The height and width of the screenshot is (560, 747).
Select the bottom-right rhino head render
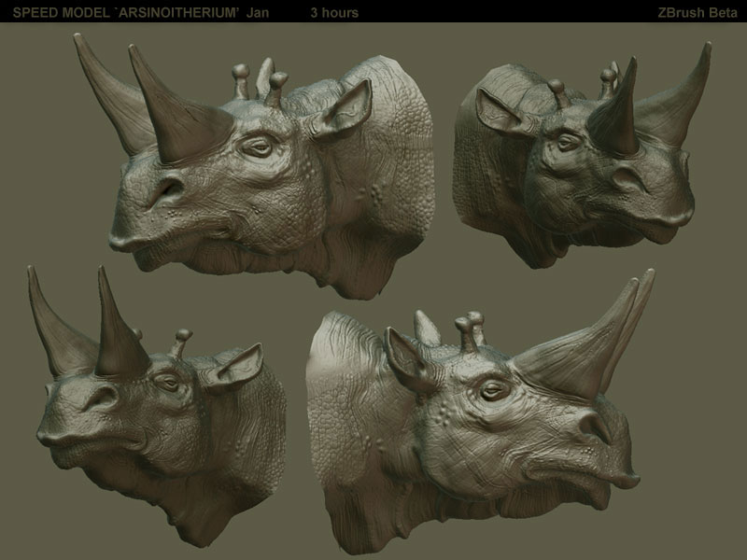pos(480,412)
